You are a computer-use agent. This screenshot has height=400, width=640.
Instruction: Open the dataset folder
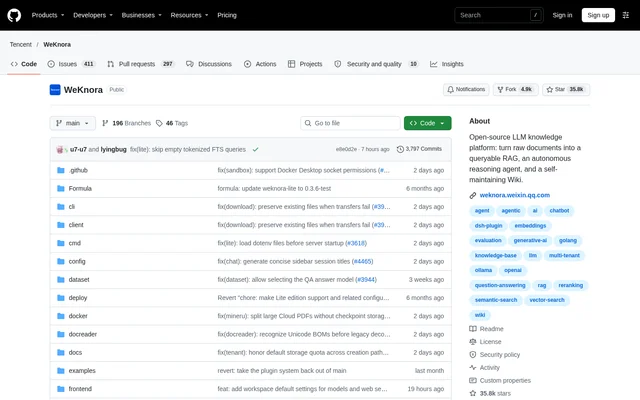(79, 280)
